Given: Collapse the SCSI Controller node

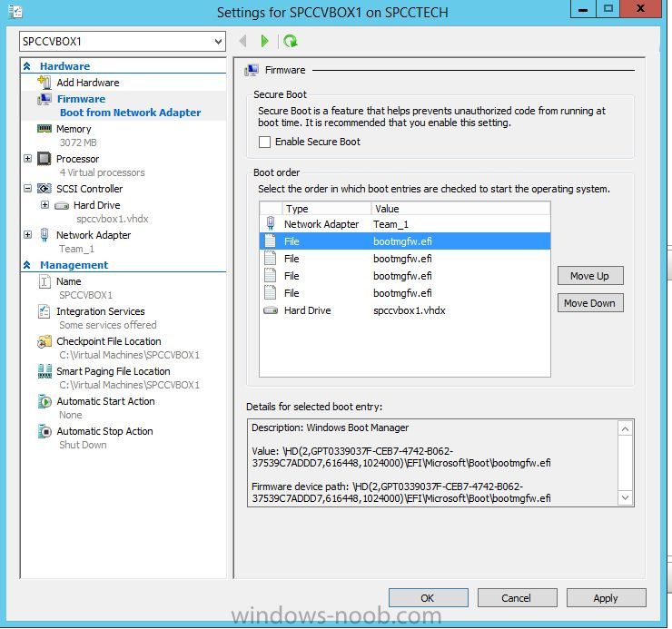Looking at the screenshot, I should pos(28,189).
